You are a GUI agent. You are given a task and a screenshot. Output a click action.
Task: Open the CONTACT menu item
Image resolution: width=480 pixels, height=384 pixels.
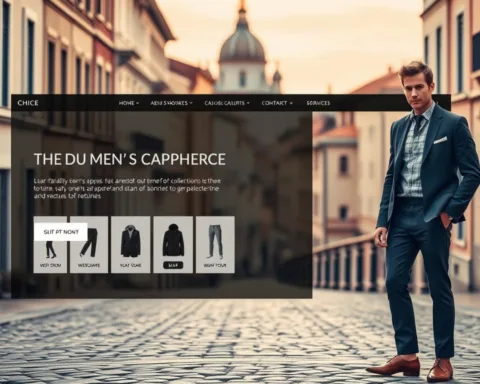[x=274, y=103]
